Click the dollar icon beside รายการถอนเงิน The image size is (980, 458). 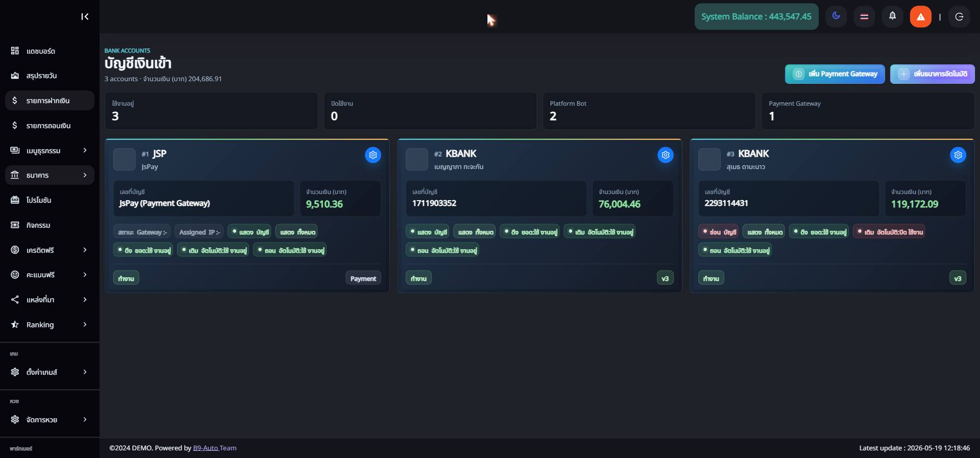pos(15,126)
